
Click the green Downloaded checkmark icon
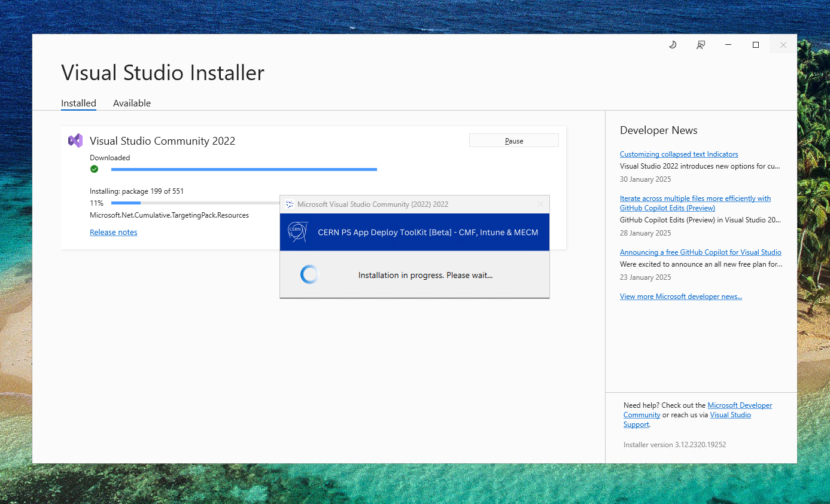tap(94, 169)
